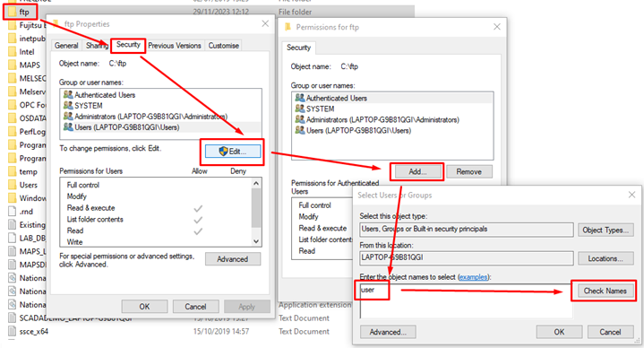Click Users icon in Permissions for ftp

[x=300, y=130]
